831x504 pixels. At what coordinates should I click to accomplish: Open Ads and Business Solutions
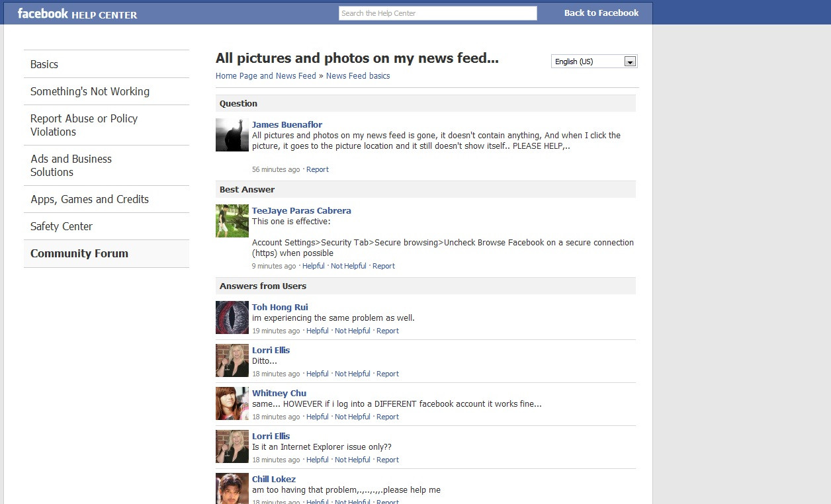(71, 165)
